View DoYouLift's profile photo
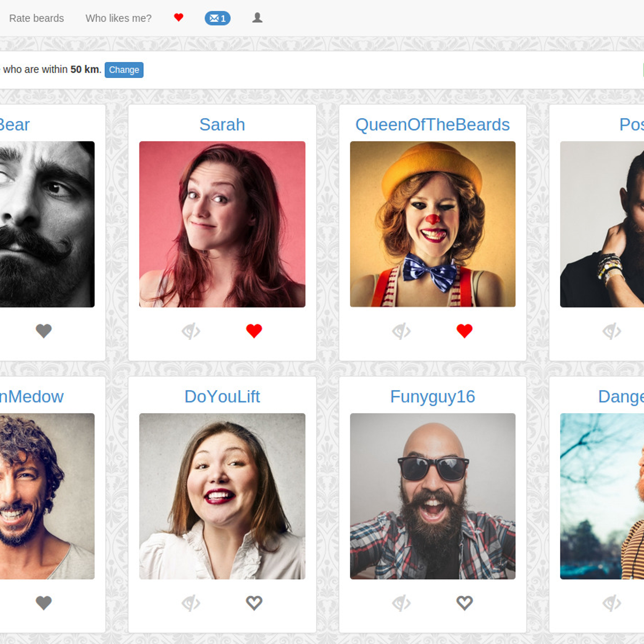Viewport: 644px width, 644px height. [x=222, y=496]
